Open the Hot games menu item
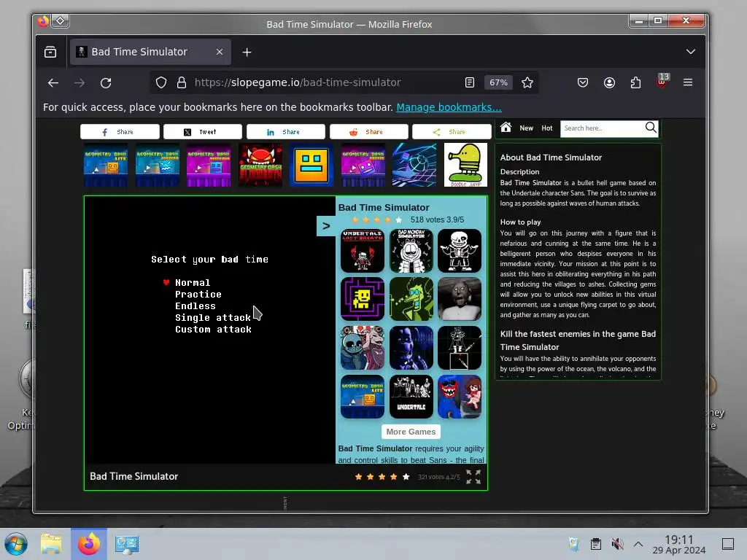The image size is (747, 560). point(547,128)
